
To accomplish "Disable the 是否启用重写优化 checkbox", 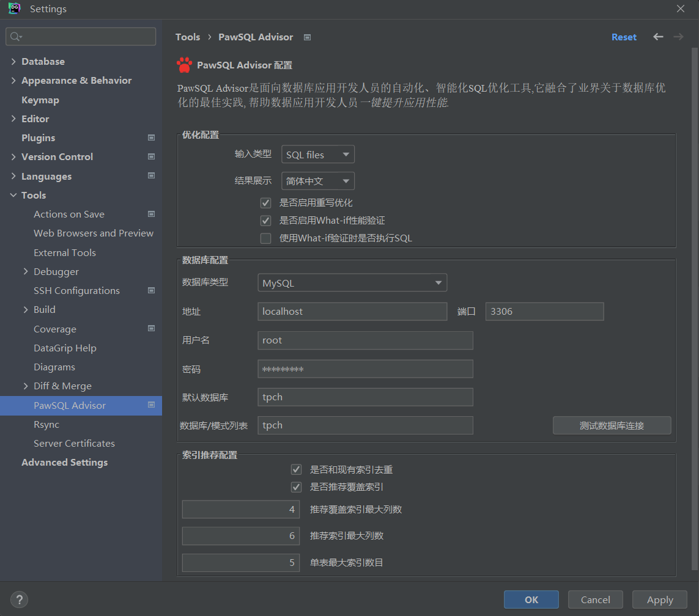I will tap(265, 203).
